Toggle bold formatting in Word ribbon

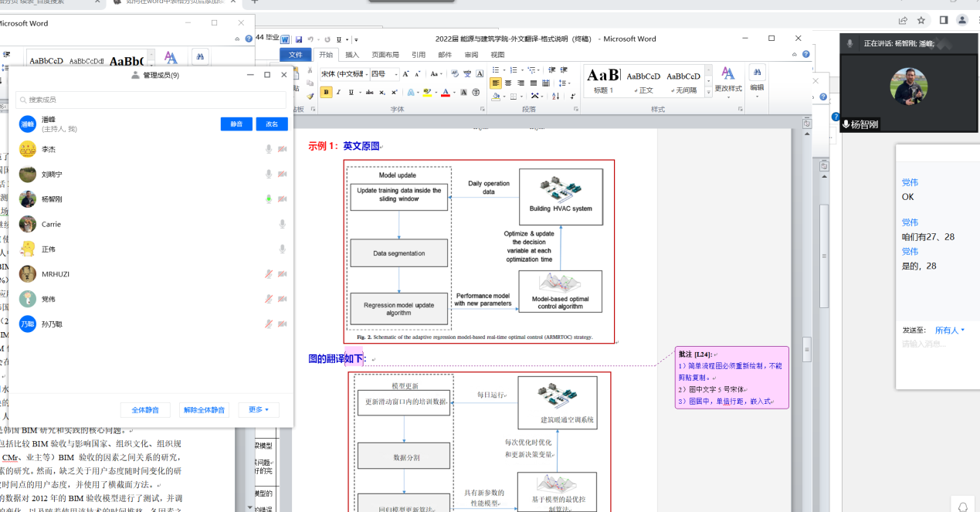[326, 92]
